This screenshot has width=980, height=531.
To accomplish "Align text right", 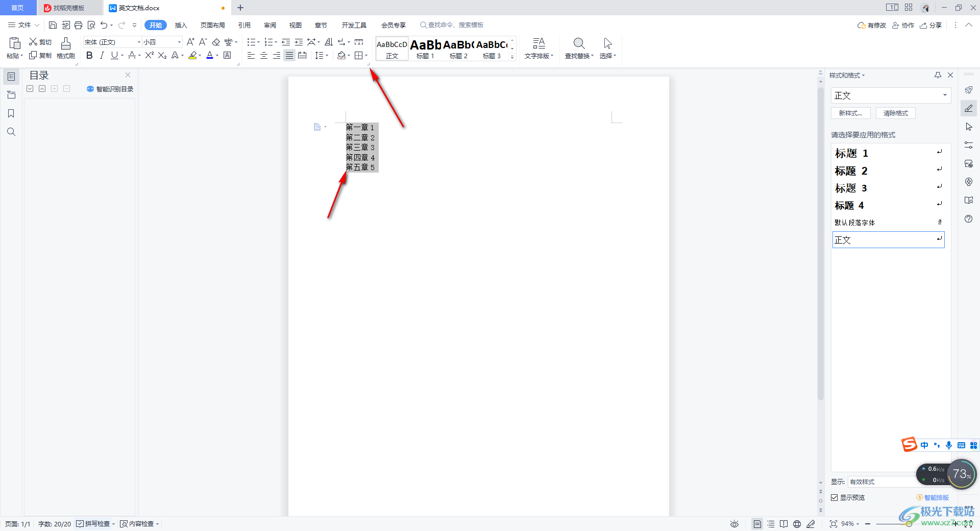I will click(x=276, y=55).
